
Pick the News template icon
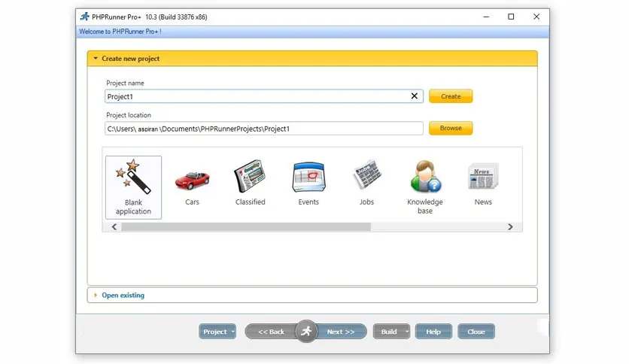pos(483,176)
